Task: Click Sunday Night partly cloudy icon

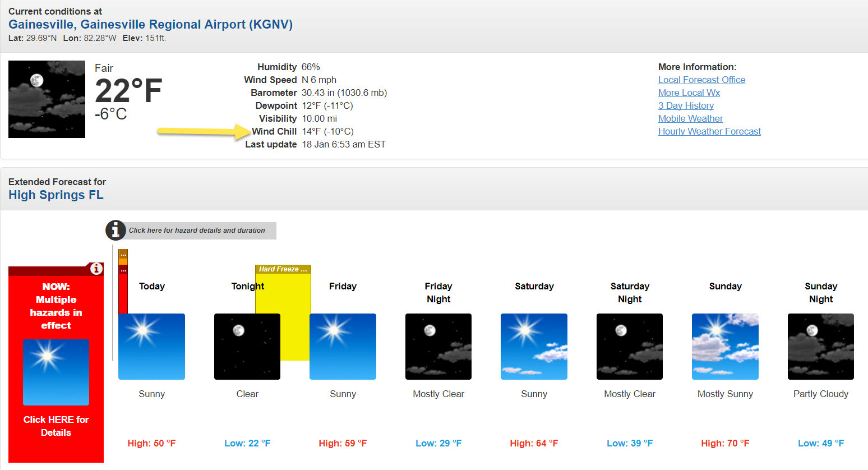Action: coord(820,347)
